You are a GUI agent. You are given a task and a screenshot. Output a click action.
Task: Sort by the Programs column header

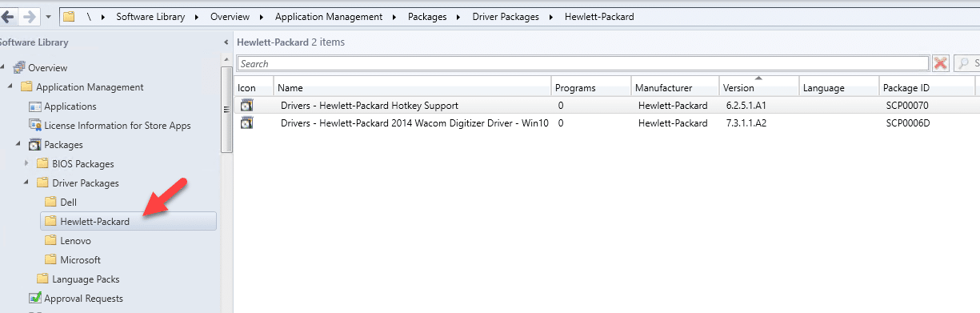[x=590, y=87]
